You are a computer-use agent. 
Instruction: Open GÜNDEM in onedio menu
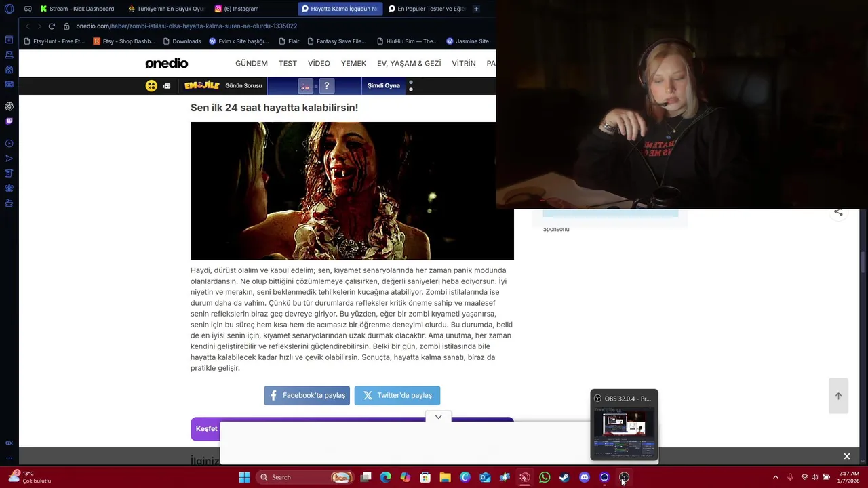(x=252, y=63)
